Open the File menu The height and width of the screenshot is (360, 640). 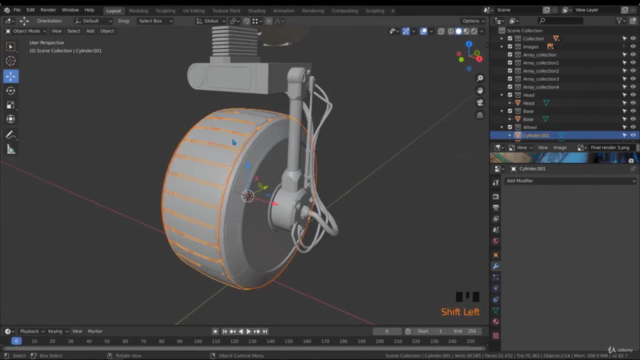point(17,10)
